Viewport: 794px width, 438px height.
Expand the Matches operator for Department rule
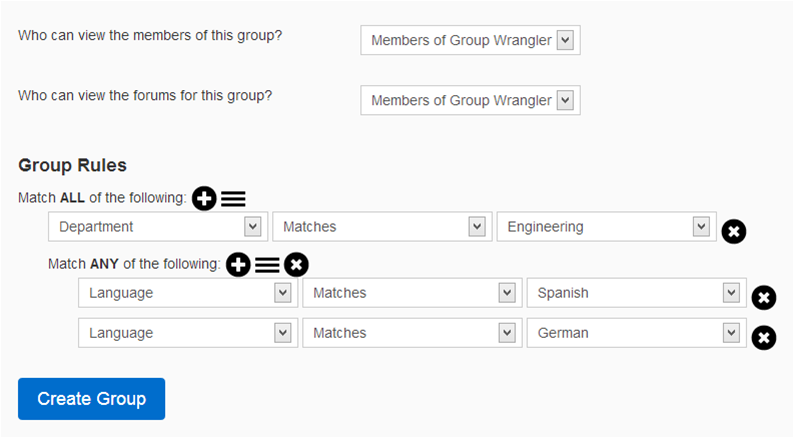pos(382,227)
